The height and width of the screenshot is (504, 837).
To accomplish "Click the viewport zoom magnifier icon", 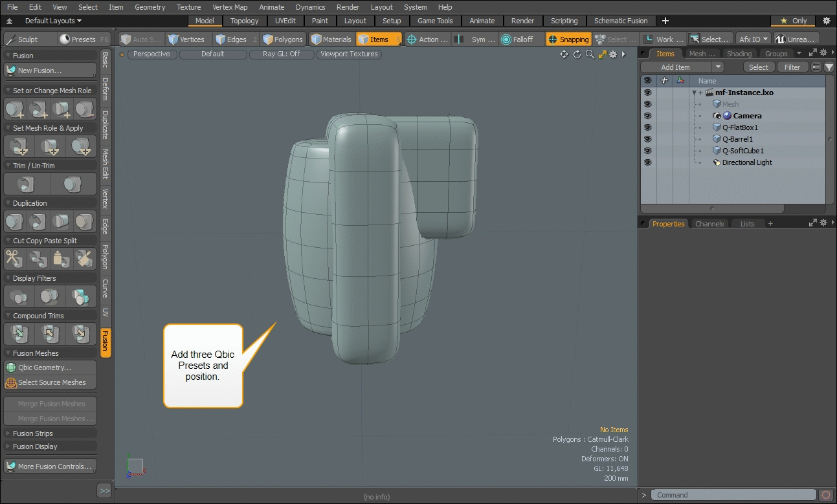I will (590, 54).
